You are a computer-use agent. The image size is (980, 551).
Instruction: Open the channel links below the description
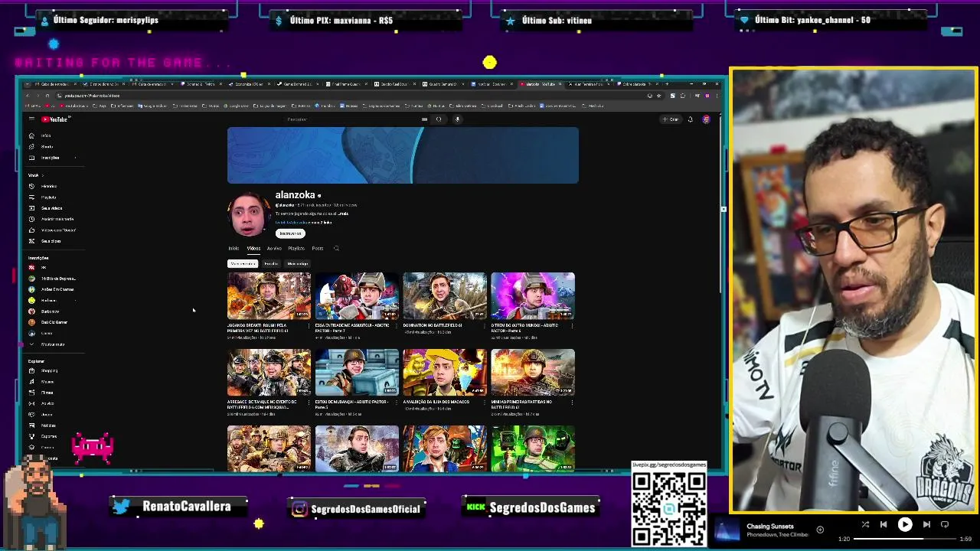click(x=303, y=223)
